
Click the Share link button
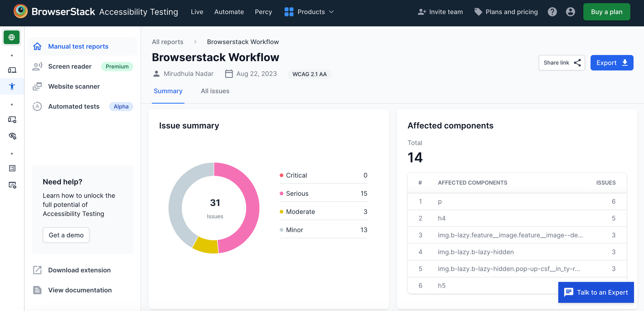562,63
